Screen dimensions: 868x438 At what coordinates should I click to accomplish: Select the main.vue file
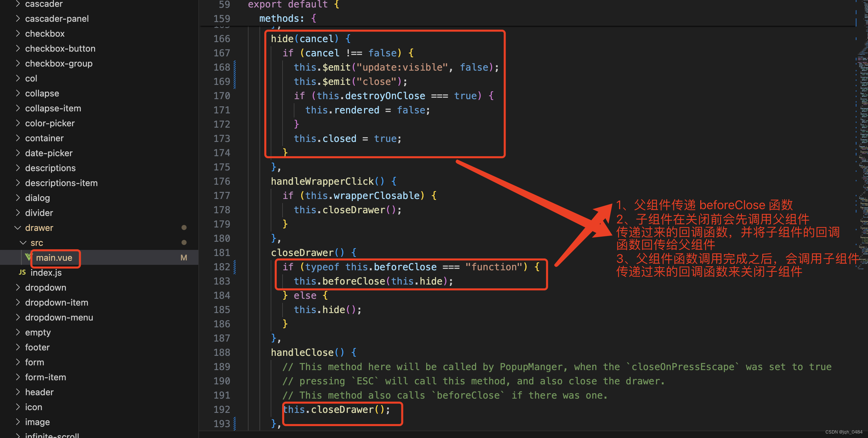point(54,258)
